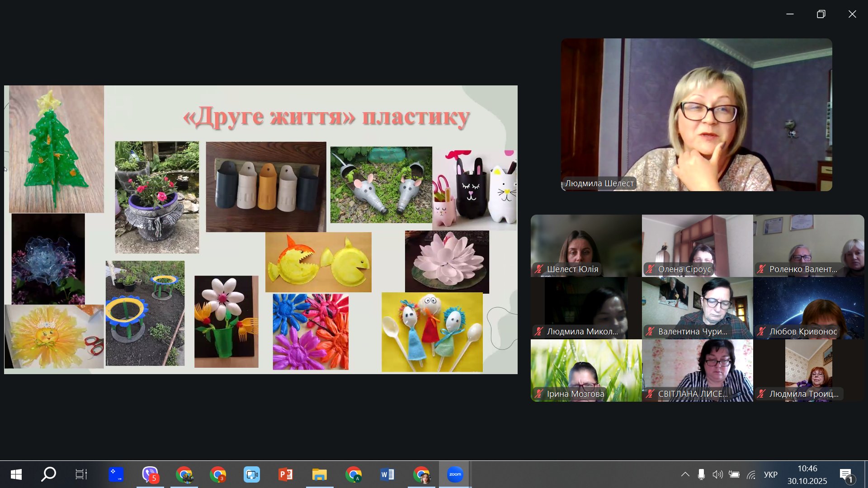The height and width of the screenshot is (488, 868).
Task: Open PowerPoint from the taskbar
Action: [286, 474]
